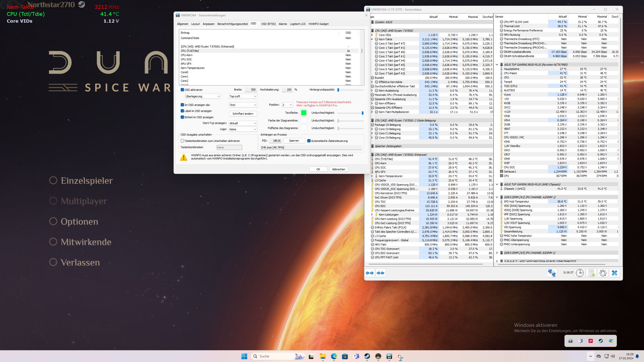Confirm sensor settings with OK

point(318,169)
